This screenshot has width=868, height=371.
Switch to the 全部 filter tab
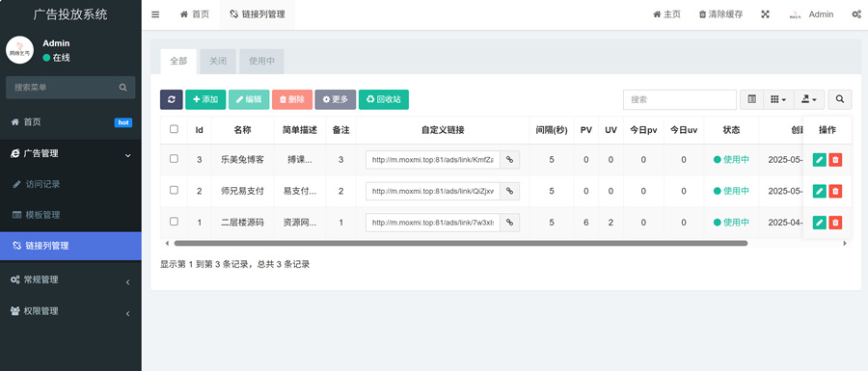coord(178,62)
